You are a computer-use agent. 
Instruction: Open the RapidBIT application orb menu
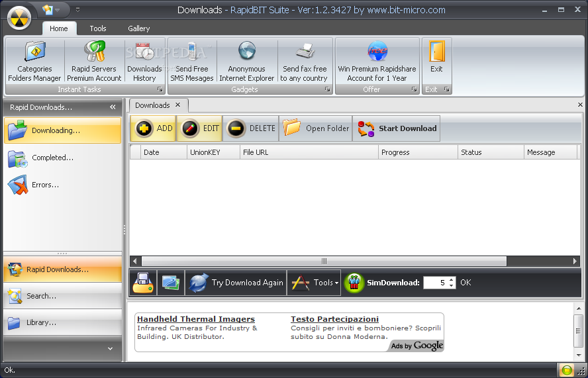point(19,18)
